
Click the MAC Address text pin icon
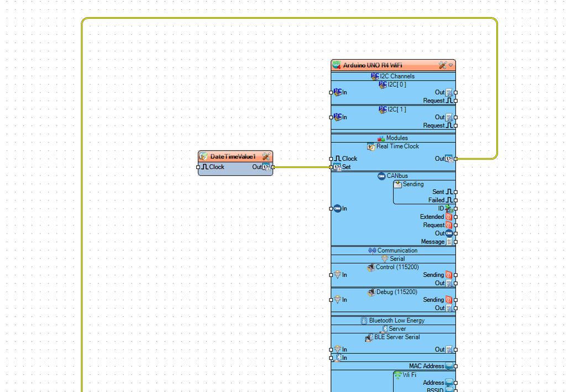coord(449,366)
